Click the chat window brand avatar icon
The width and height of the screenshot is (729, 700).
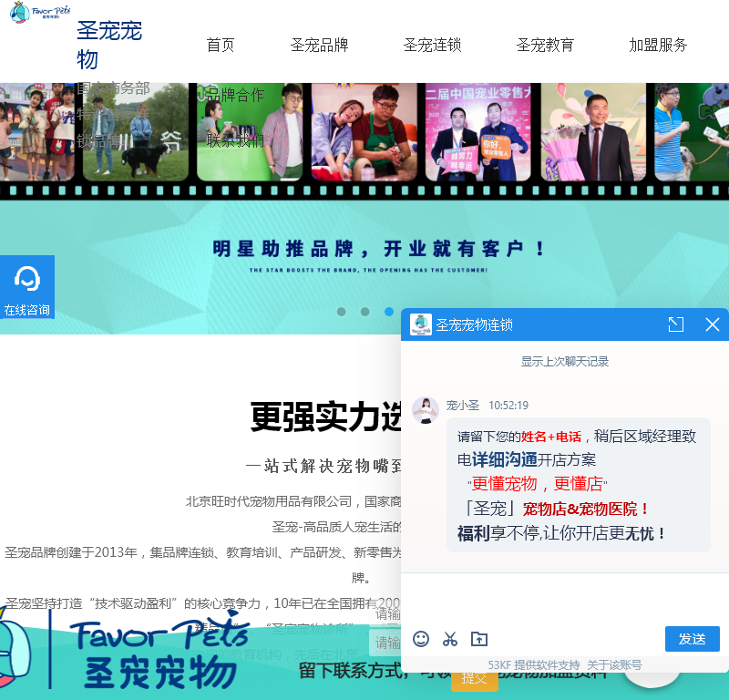421,324
